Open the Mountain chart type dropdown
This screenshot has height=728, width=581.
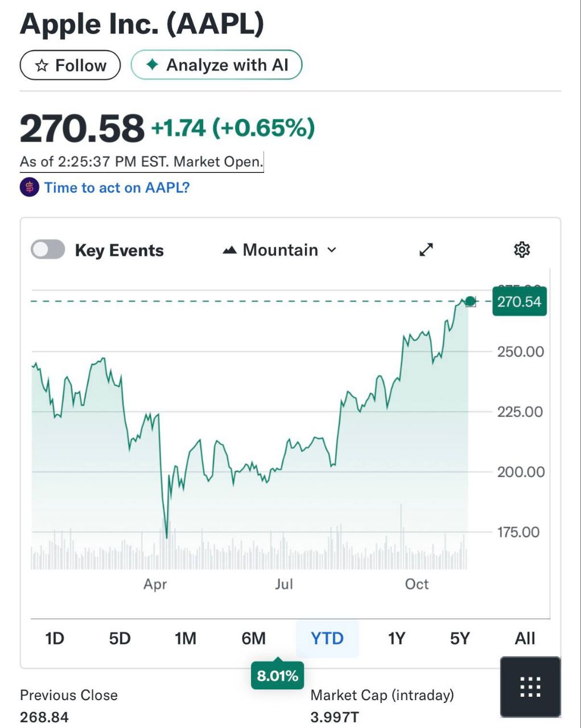click(x=280, y=250)
